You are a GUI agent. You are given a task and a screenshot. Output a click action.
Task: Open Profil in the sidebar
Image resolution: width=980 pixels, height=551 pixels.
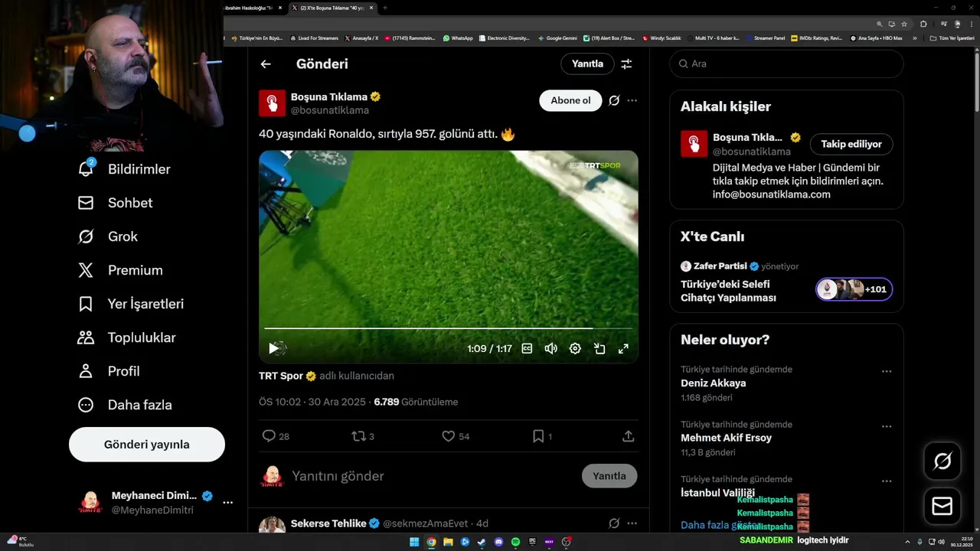(x=109, y=371)
